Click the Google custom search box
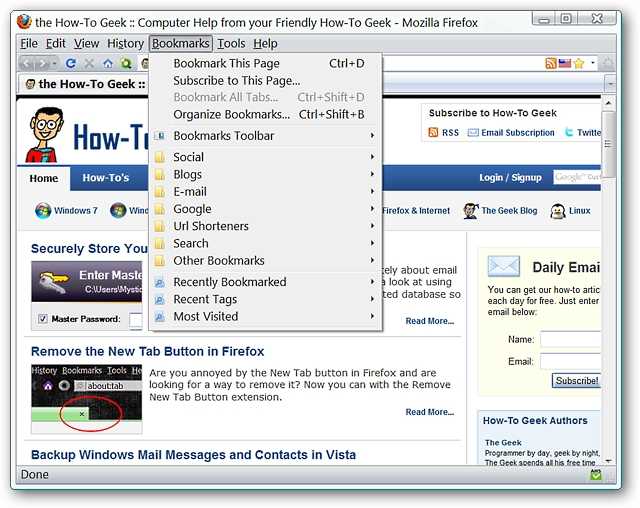Screen dimensions: 640x508 point(577,177)
